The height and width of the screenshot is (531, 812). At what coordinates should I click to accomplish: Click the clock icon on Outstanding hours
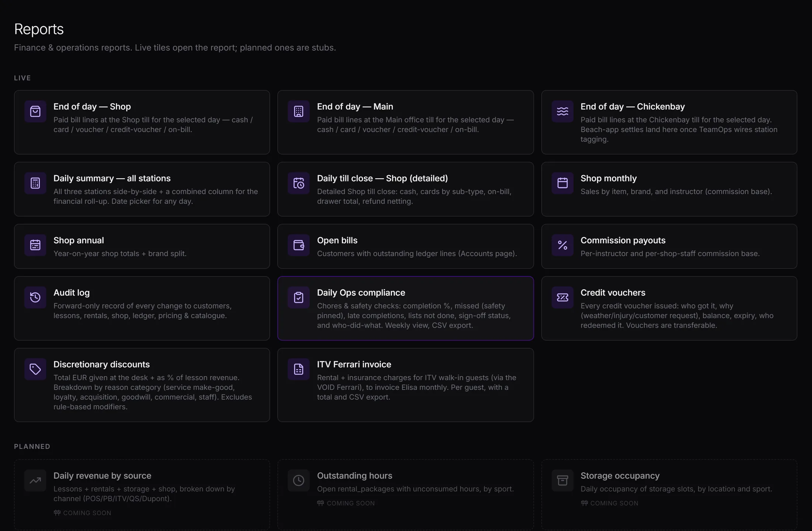click(299, 480)
